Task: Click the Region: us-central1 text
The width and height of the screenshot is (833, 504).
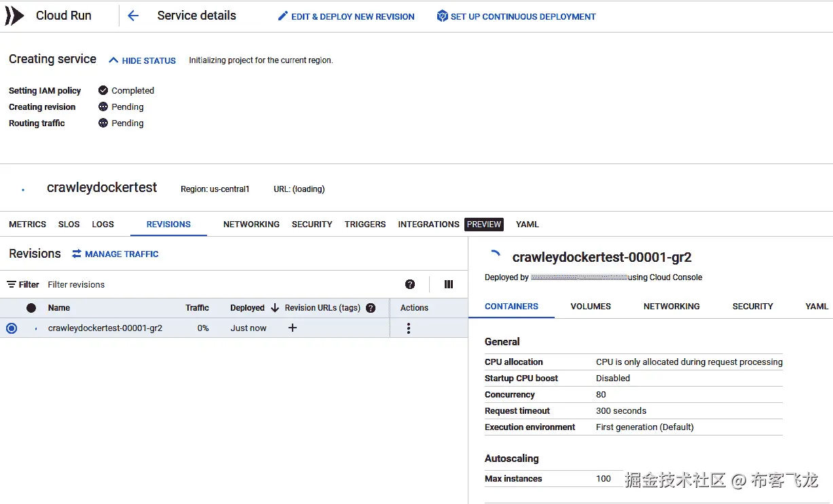Action: click(x=215, y=189)
